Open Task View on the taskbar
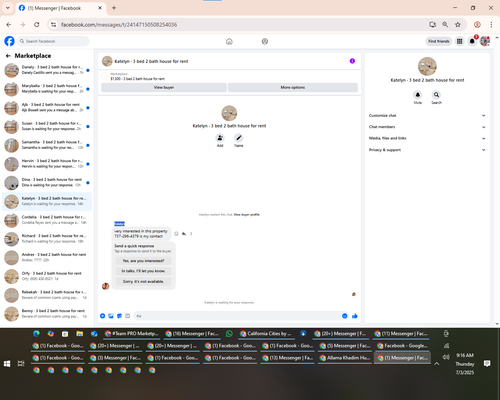 click(x=21, y=364)
